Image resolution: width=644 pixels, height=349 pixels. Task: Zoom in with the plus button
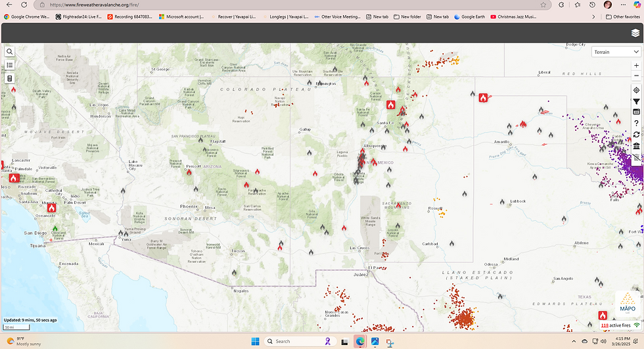[636, 65]
